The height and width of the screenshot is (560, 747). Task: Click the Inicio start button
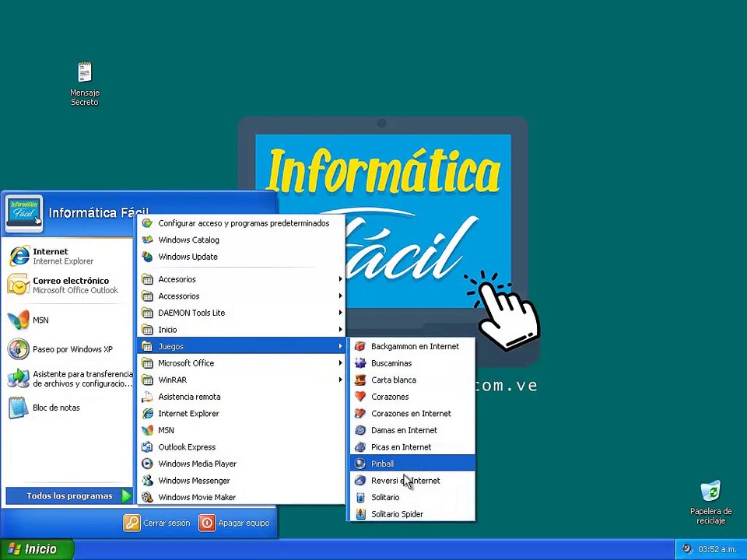click(x=37, y=549)
